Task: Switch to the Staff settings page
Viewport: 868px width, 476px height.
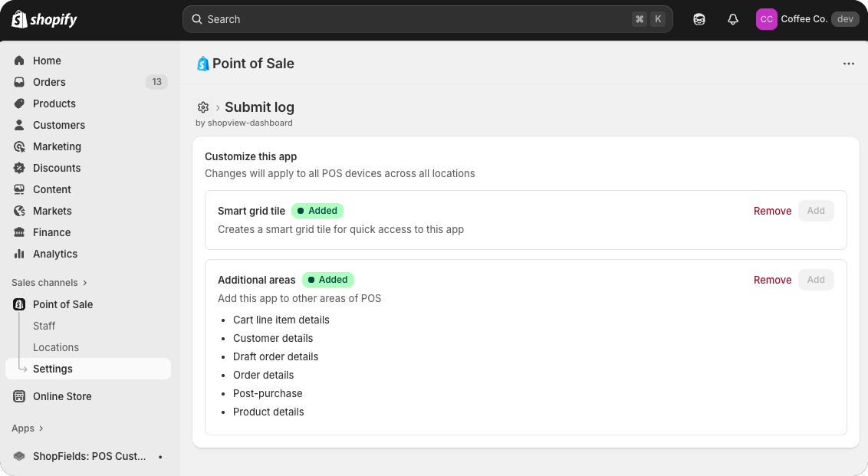Action: click(x=44, y=326)
